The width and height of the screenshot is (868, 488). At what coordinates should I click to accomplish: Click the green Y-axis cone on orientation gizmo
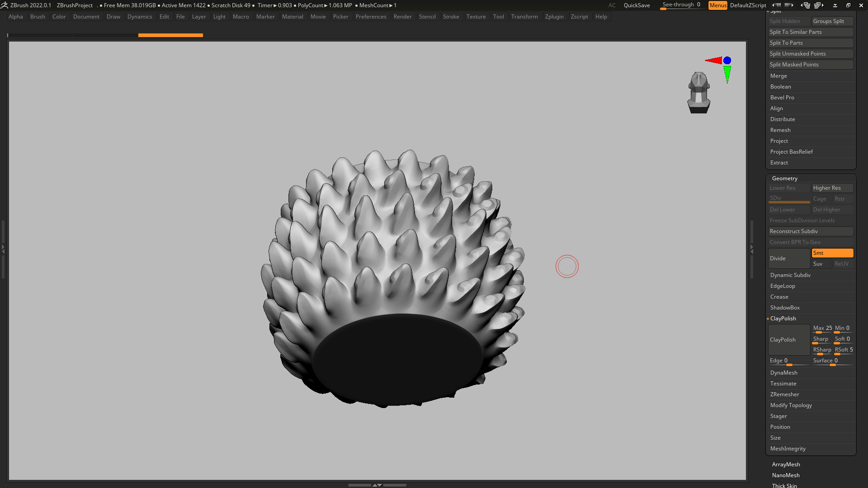[727, 75]
